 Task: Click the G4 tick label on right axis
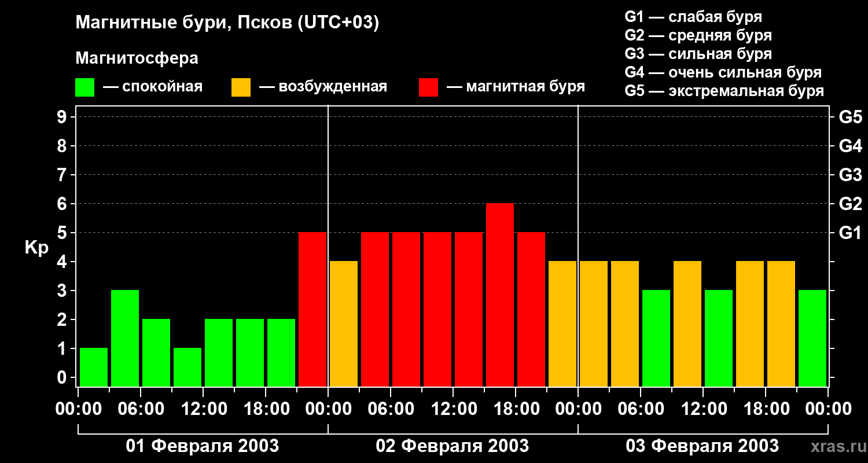pos(850,146)
